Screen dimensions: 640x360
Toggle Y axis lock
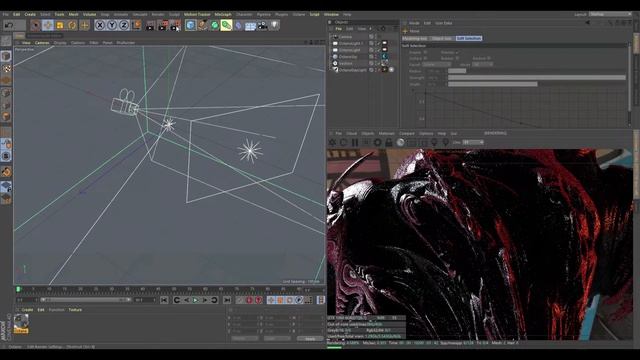pyautogui.click(x=112, y=25)
